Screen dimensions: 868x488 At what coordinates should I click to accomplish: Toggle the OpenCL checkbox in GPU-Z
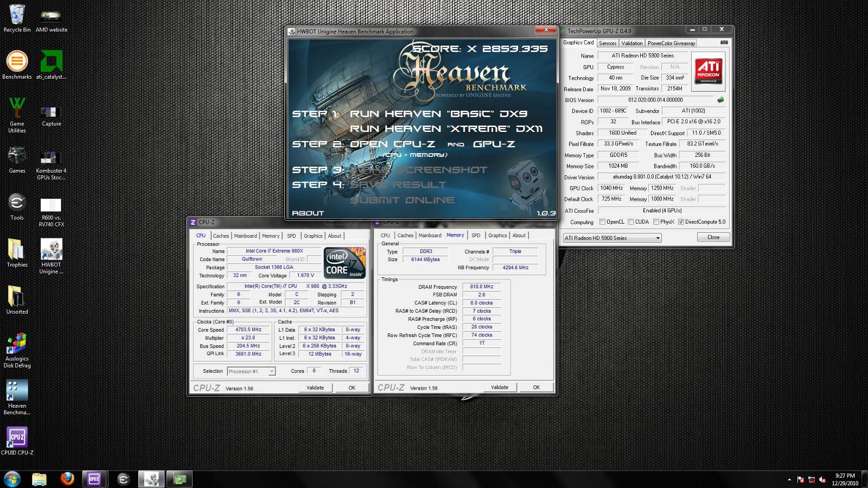tap(602, 221)
